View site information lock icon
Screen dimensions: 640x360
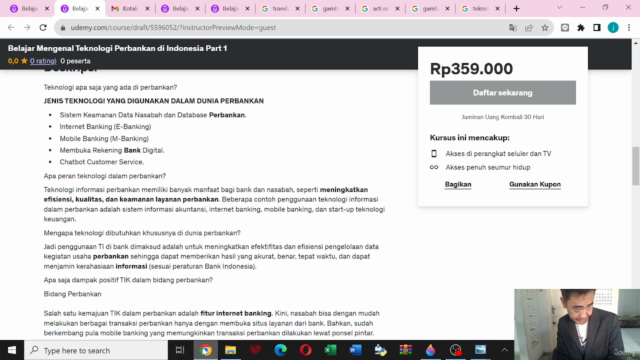(x=62, y=28)
